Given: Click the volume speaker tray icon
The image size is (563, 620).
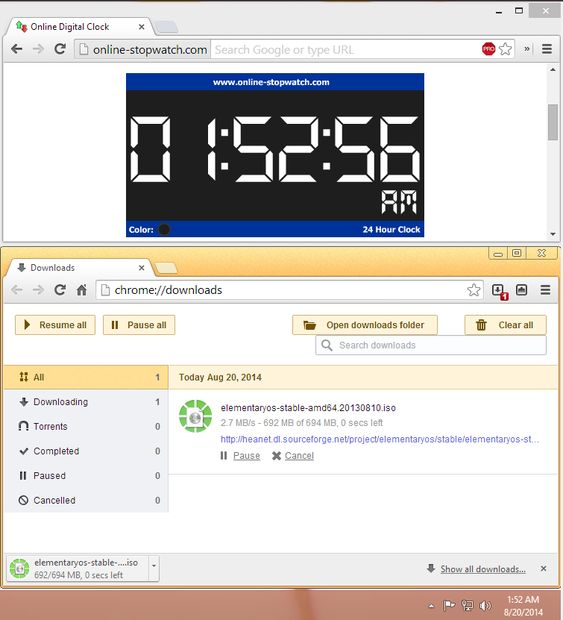Looking at the screenshot, I should point(485,605).
